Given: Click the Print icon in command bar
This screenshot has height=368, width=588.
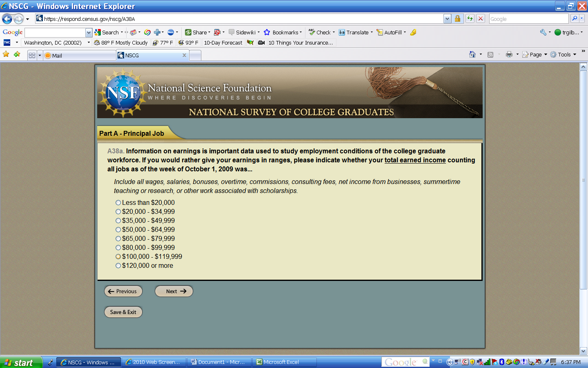Looking at the screenshot, I should coord(509,54).
